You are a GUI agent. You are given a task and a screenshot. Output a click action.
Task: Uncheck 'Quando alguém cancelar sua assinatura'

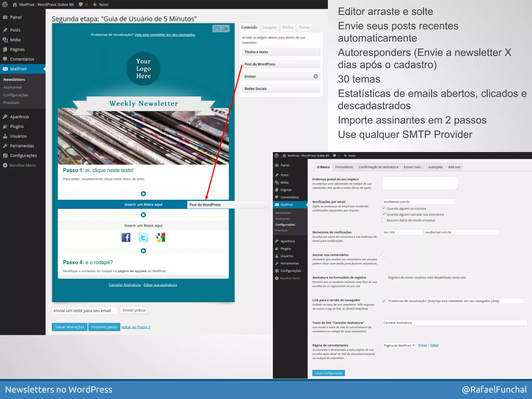384,214
